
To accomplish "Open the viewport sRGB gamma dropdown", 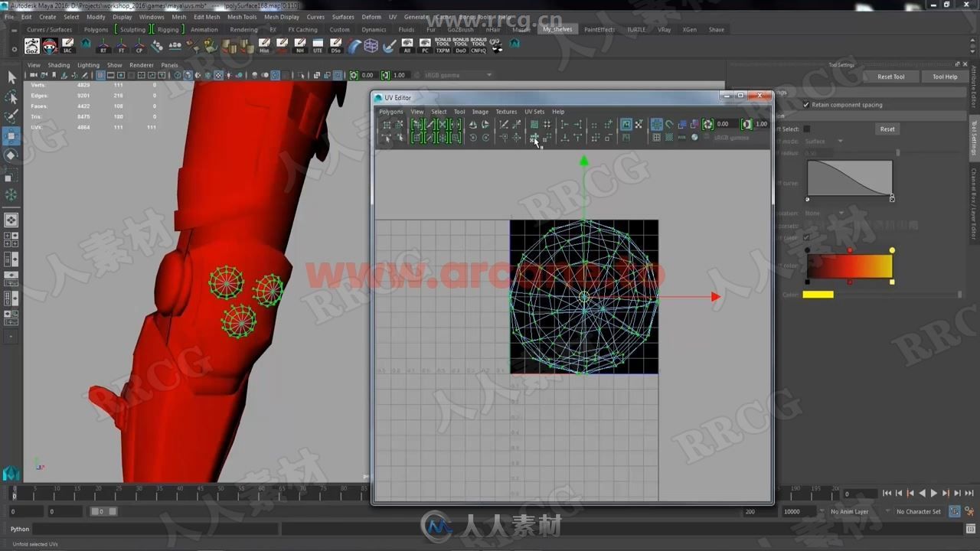I will tap(458, 75).
